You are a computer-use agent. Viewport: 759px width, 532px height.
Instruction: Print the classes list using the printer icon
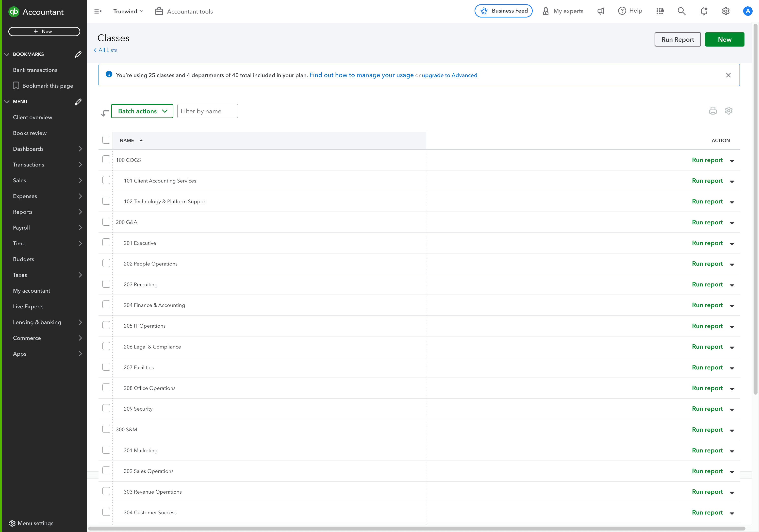(x=713, y=111)
